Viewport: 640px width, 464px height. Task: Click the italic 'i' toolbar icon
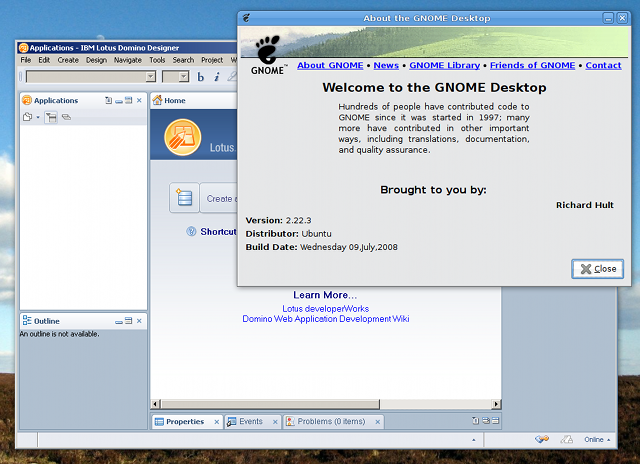(x=217, y=77)
